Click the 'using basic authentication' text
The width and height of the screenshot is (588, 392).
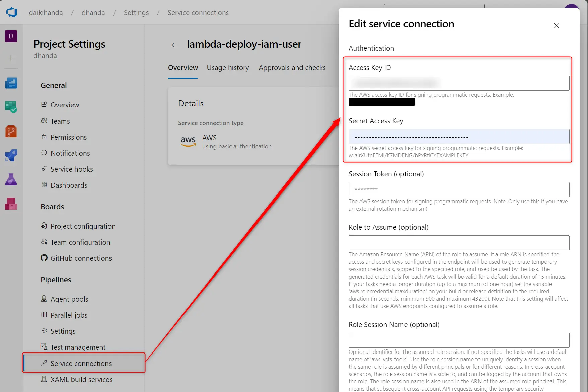click(237, 146)
